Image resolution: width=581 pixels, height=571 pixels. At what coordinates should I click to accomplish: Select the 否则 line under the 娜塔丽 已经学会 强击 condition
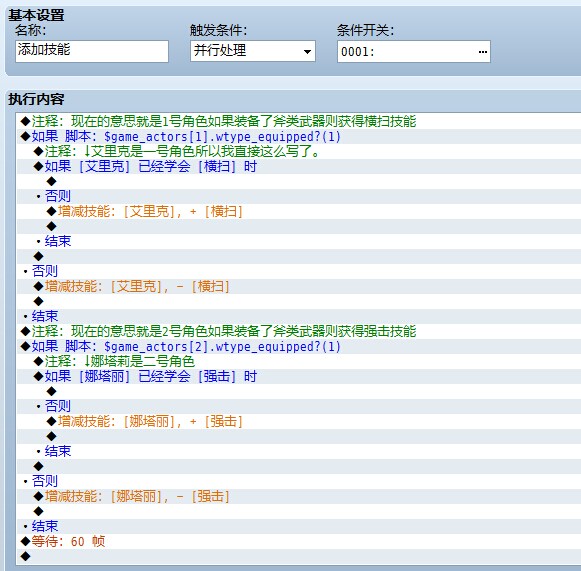(x=299, y=406)
